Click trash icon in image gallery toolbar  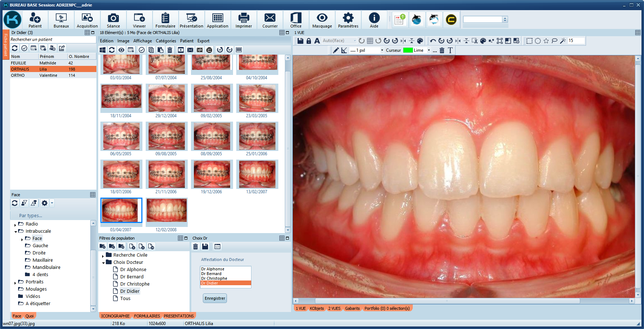click(x=170, y=50)
